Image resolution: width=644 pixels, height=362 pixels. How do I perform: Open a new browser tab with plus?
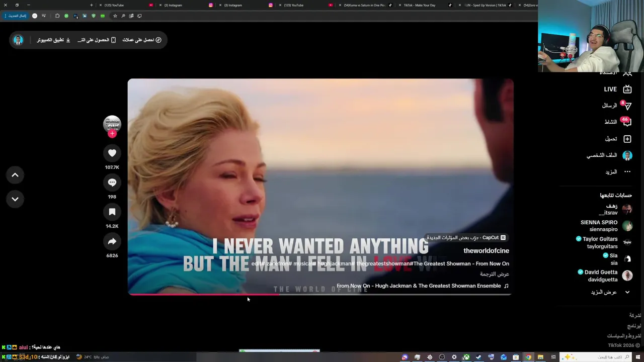(92, 5)
